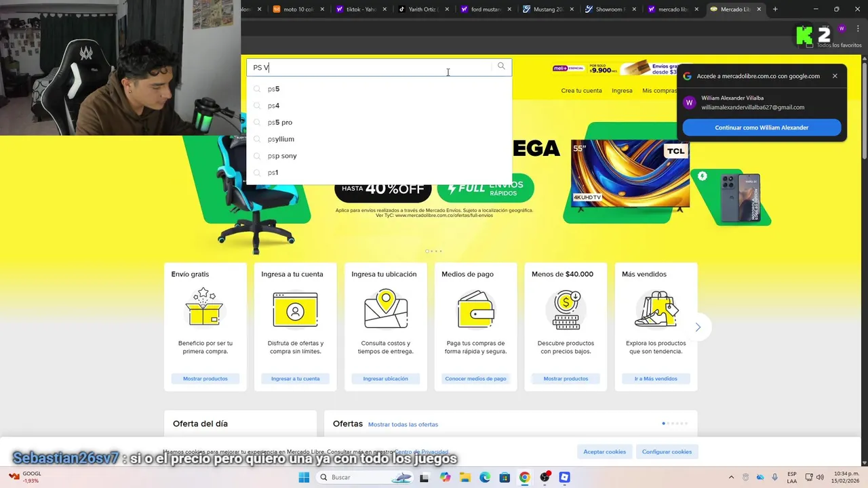Click 'Ingresar ubicación' button
Viewport: 868px width, 488px height.
386,379
